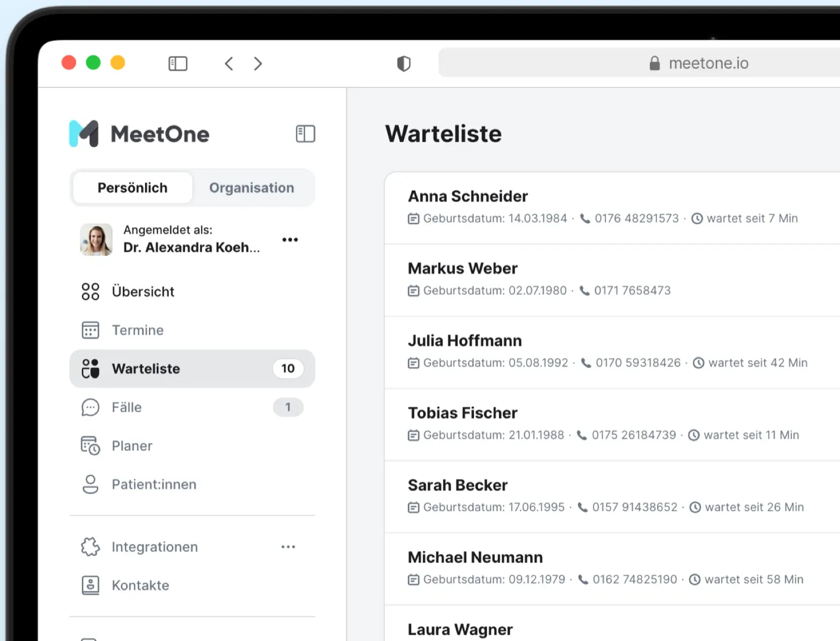Select Patient:innen in the sidebar

192,484
